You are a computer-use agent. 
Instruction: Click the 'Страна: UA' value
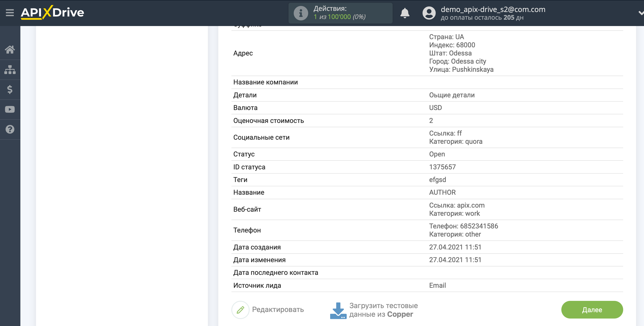[x=447, y=37]
